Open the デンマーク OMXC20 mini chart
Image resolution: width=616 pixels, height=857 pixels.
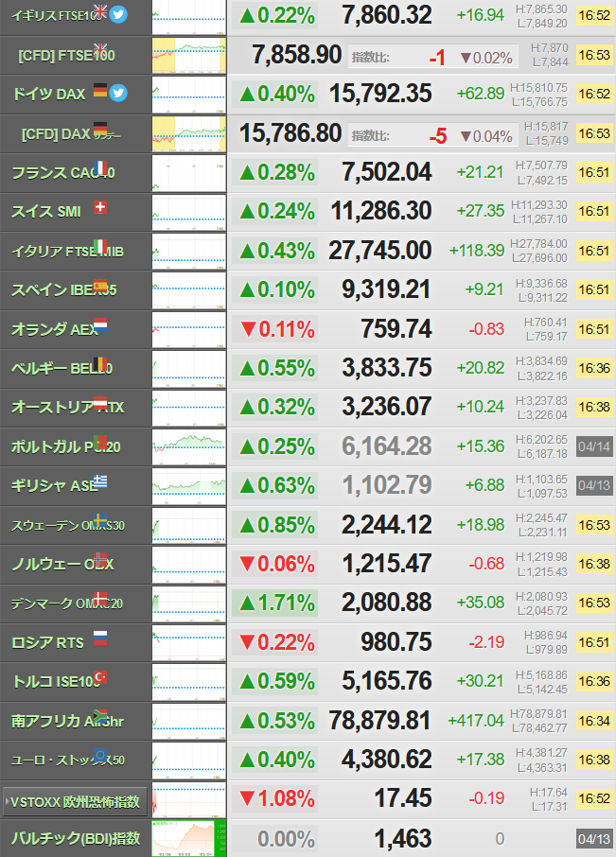pyautogui.click(x=188, y=603)
